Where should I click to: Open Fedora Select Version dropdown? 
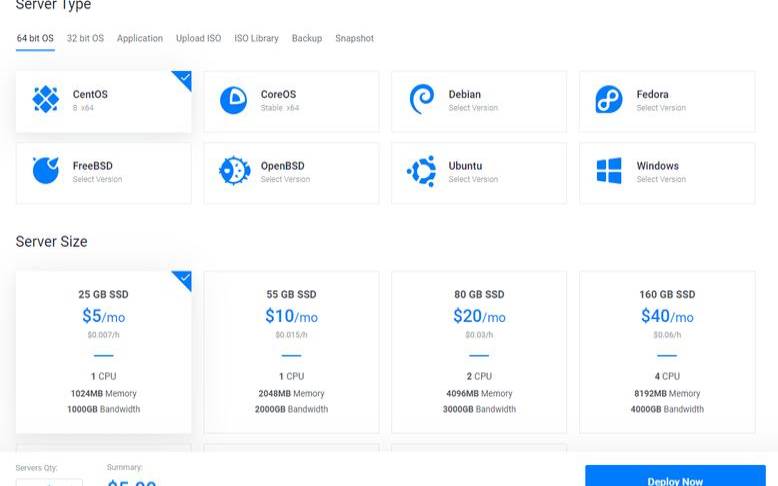[661, 108]
